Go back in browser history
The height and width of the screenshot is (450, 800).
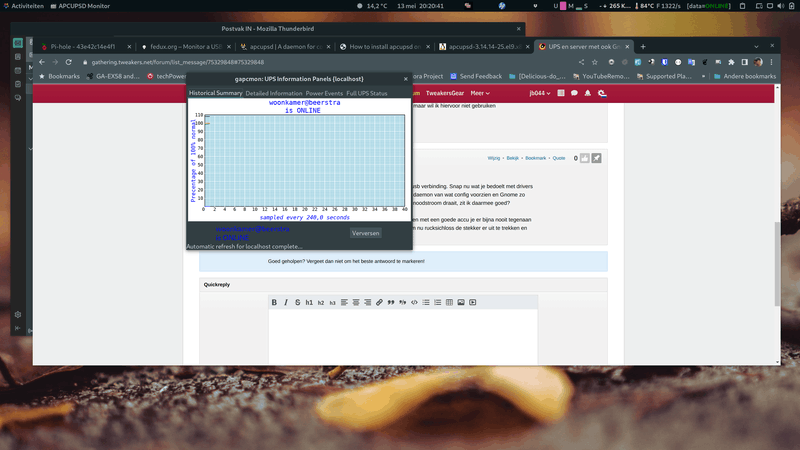pos(42,62)
